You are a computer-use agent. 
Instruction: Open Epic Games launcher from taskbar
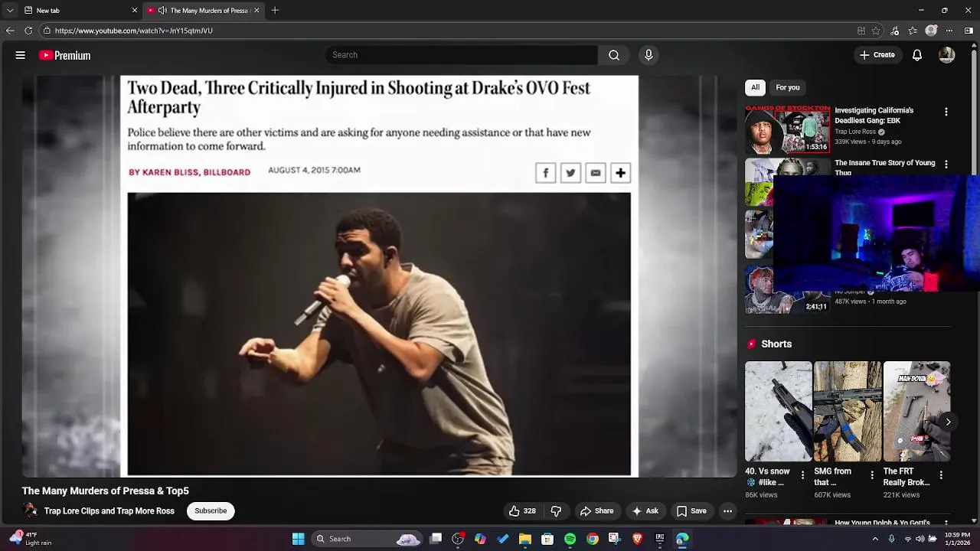(x=660, y=539)
